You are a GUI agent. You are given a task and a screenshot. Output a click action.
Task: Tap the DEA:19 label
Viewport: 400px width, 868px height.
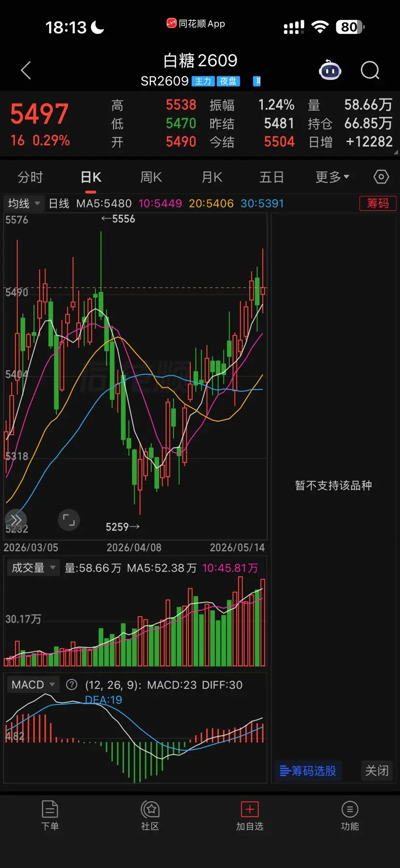103,700
